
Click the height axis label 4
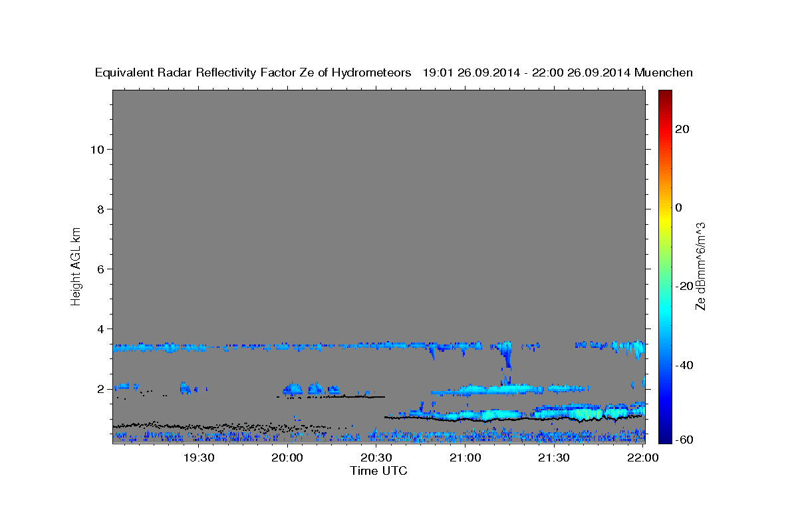(x=100, y=329)
